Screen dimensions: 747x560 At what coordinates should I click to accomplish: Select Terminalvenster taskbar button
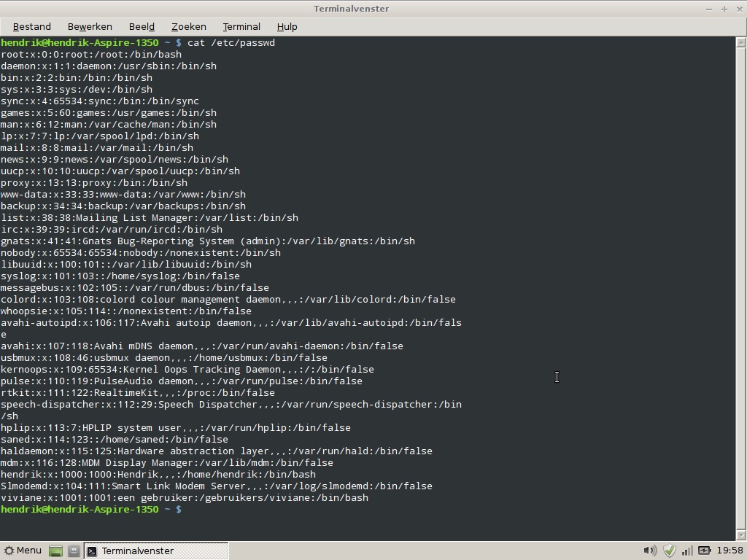click(x=156, y=551)
